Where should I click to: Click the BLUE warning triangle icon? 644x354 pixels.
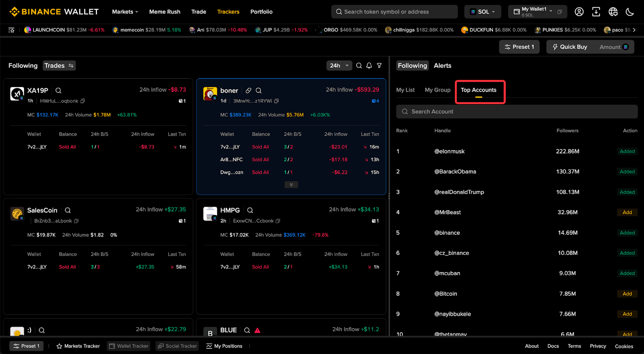[258, 330]
